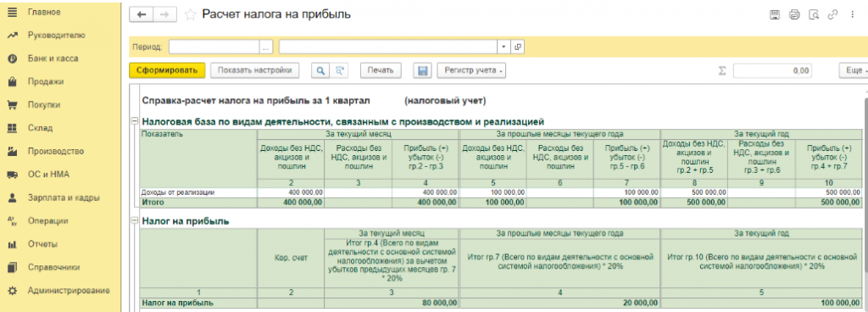Copy link with the chain icon
This screenshot has height=312, width=868.
pos(832,15)
